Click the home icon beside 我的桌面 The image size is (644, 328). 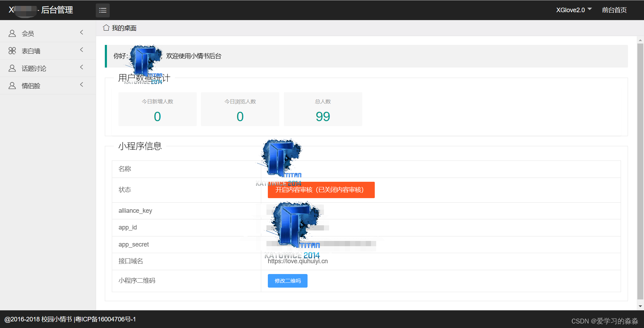[x=106, y=28]
